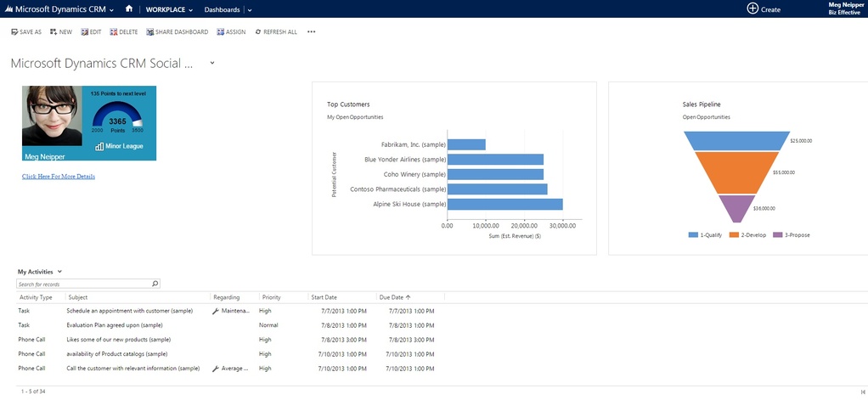Image resolution: width=868 pixels, height=400 pixels.
Task: Open the Dashboards menu item
Action: pos(222,10)
